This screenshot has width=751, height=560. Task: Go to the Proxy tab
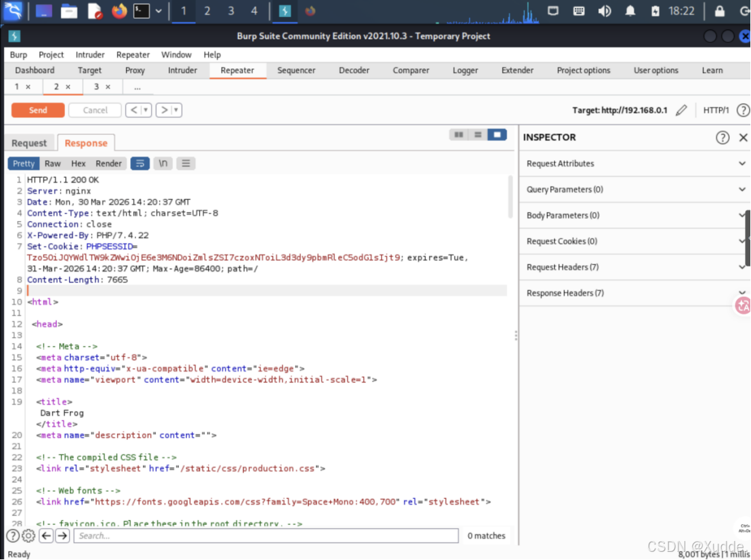click(135, 71)
